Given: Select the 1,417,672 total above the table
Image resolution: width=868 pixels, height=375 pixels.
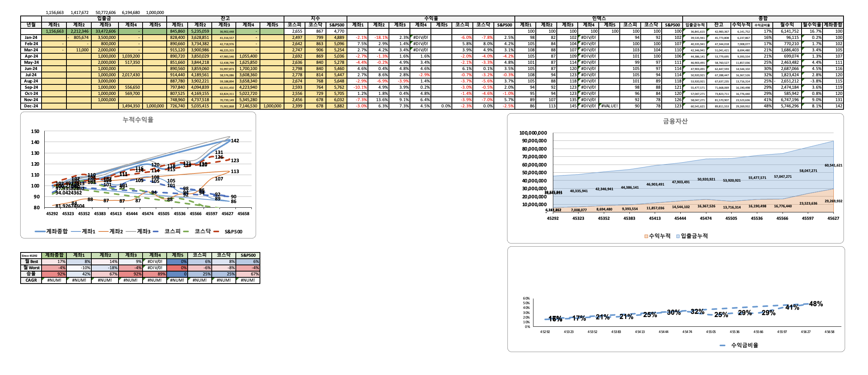Looking at the screenshot, I should (x=80, y=13).
